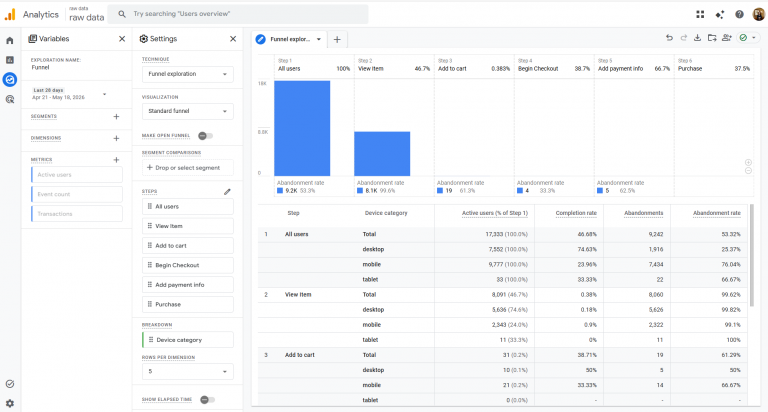This screenshot has height=412, width=768.
Task: Share exploration with users icon
Action: point(726,38)
